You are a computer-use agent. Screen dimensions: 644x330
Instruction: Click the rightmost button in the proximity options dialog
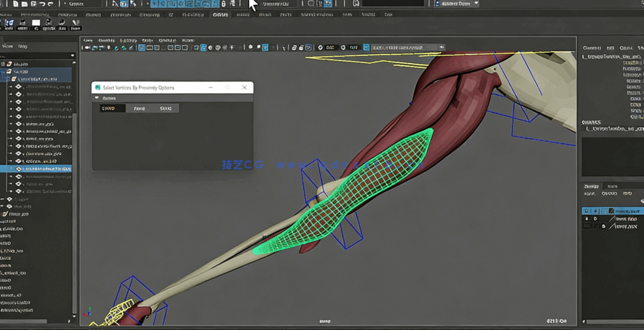point(166,109)
